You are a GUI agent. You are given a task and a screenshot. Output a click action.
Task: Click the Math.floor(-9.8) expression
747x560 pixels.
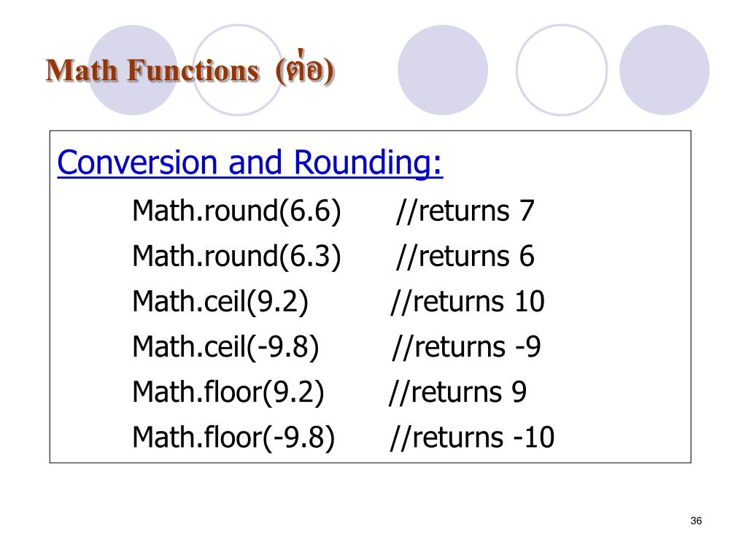[233, 437]
